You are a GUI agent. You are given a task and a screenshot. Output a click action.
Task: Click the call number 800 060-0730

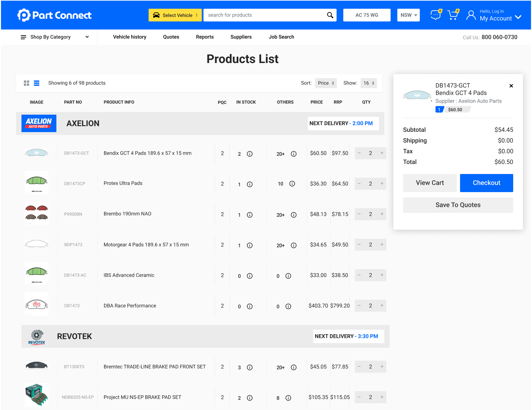(x=499, y=37)
